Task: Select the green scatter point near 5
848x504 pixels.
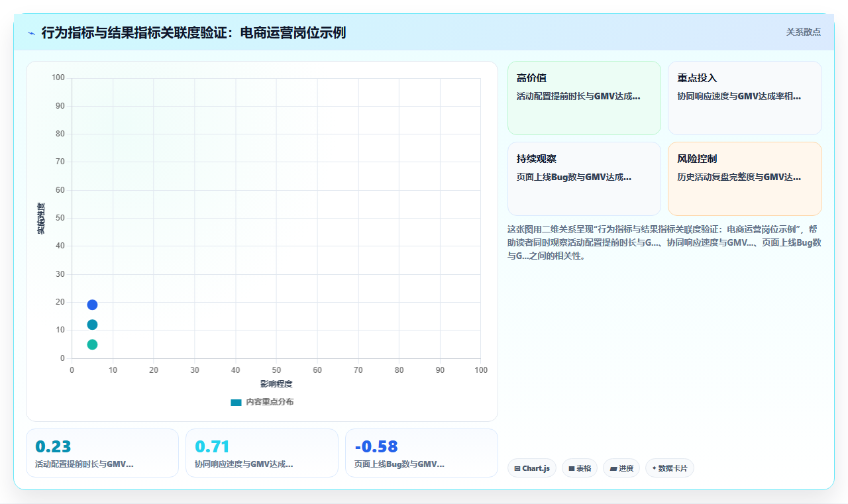Action: pyautogui.click(x=92, y=344)
